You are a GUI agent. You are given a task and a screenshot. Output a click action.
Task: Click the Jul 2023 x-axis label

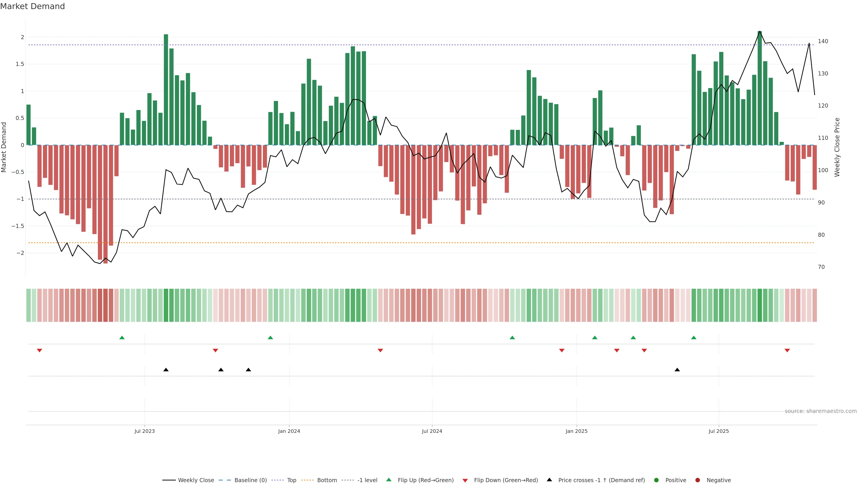coord(145,431)
